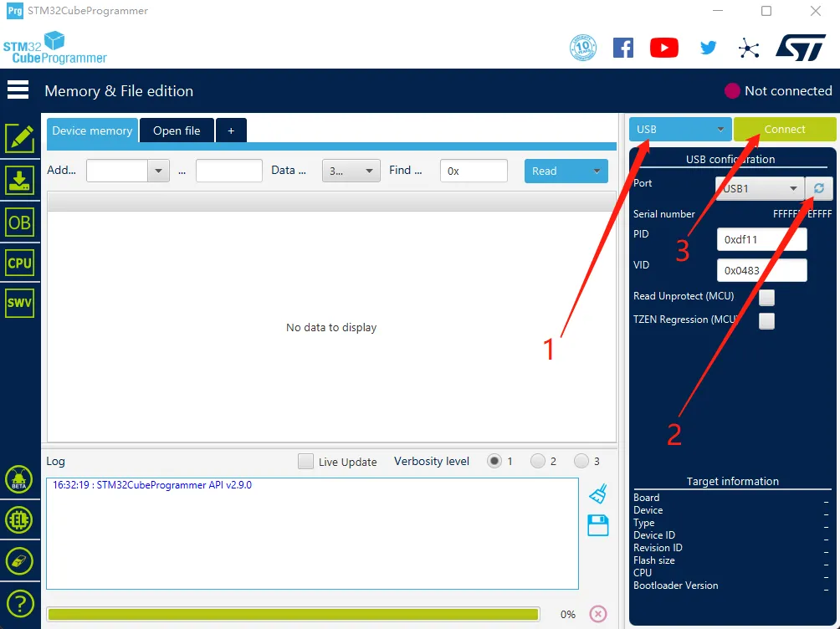Image resolution: width=840 pixels, height=629 pixels.
Task: Tick the Read Unprotect (MCU) checkbox
Action: (x=766, y=297)
